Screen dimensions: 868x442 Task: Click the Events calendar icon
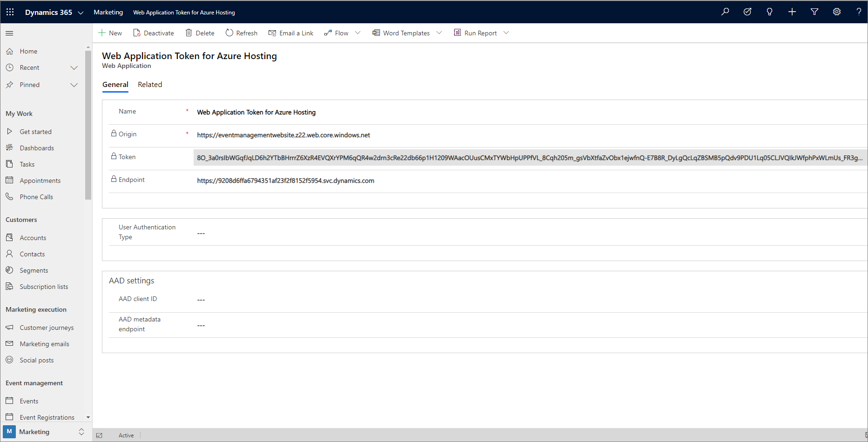(9, 401)
